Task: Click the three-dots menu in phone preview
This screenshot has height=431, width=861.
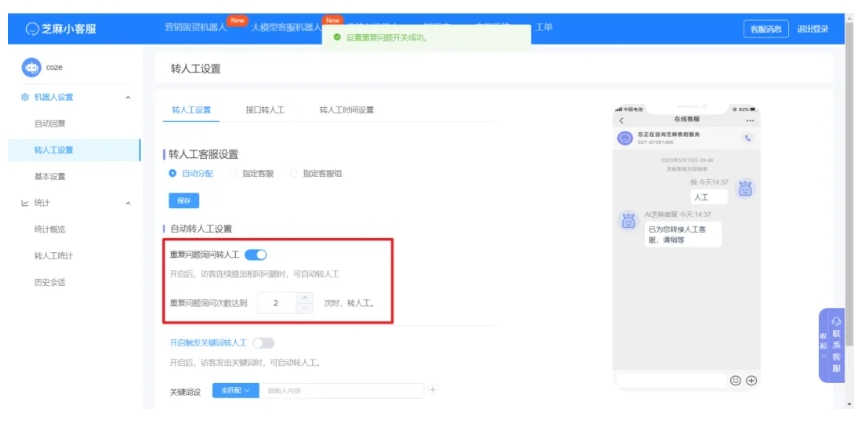Action: pos(750,120)
